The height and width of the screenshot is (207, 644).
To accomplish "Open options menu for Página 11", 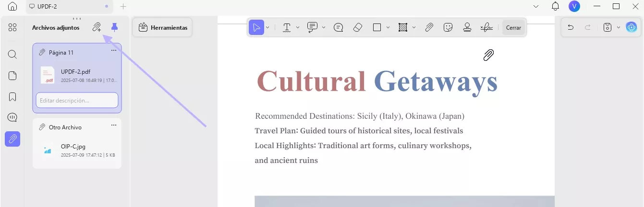I will pos(114,50).
